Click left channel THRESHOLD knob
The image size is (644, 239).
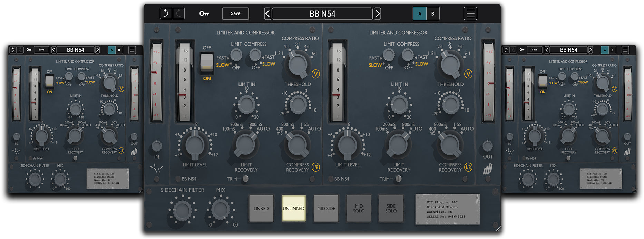click(298, 104)
